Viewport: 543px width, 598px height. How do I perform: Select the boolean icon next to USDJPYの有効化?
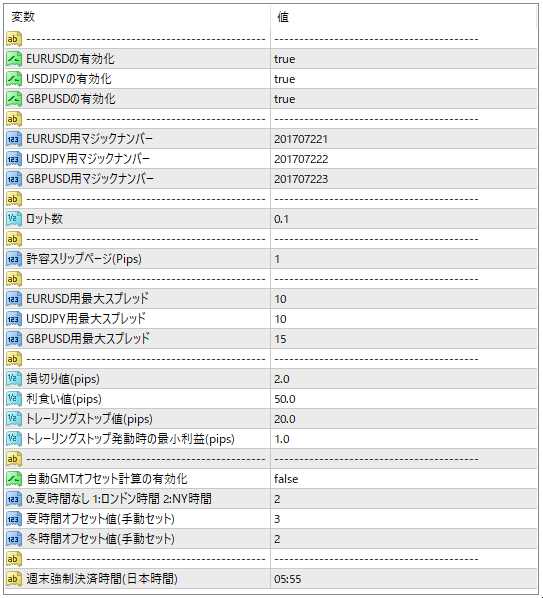click(14, 79)
